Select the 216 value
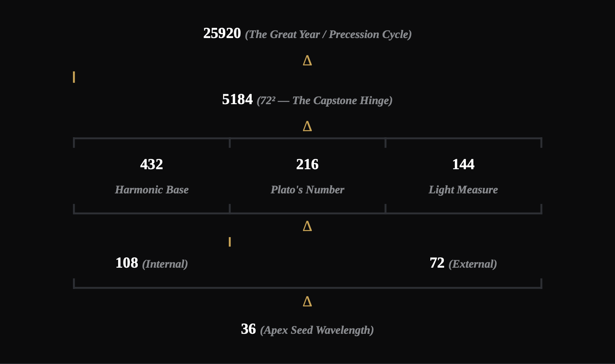This screenshot has height=364, width=615. [x=307, y=164]
